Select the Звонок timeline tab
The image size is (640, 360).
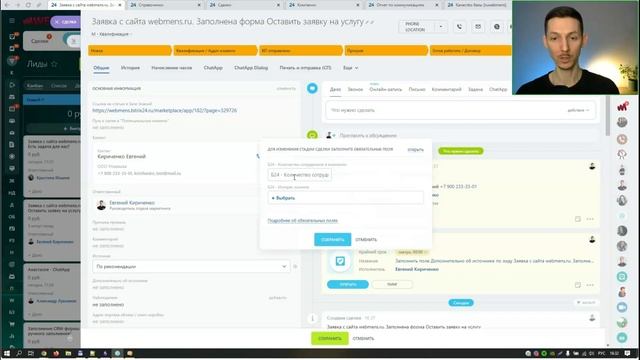(355, 89)
